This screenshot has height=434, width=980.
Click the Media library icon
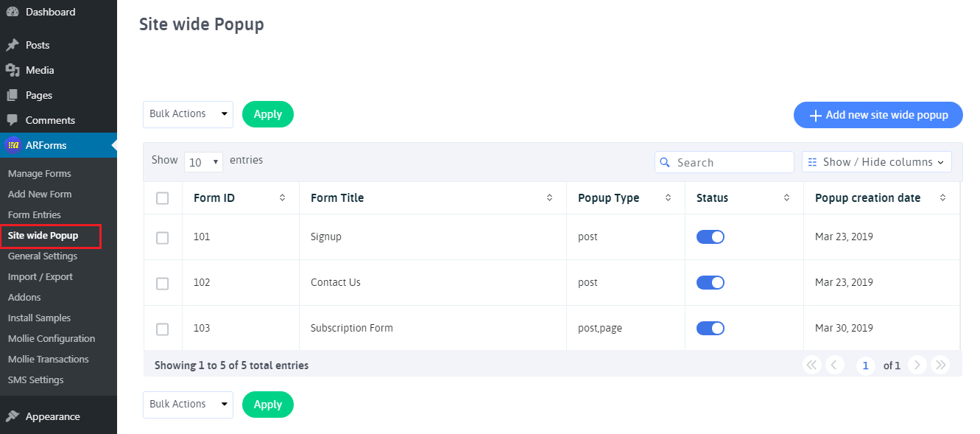(13, 70)
